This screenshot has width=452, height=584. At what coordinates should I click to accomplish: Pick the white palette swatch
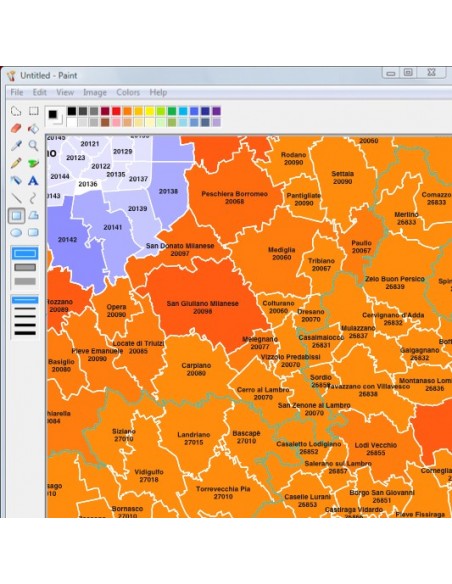point(71,122)
